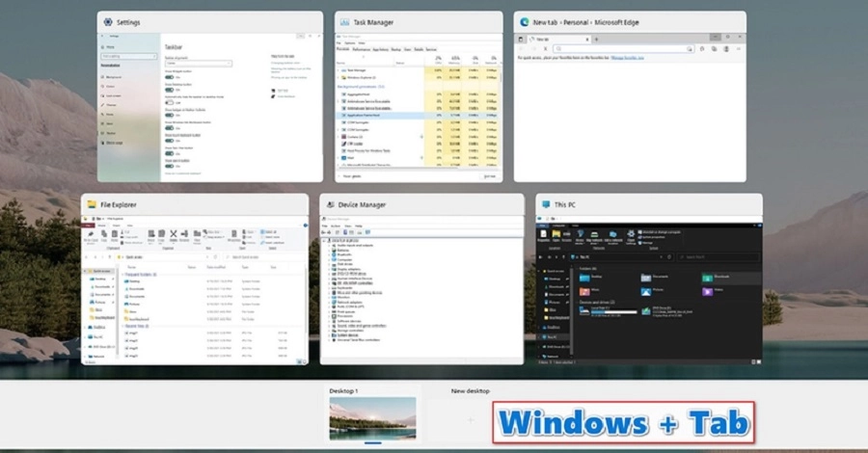Toggle Show touch keyboard button switch

[170, 141]
